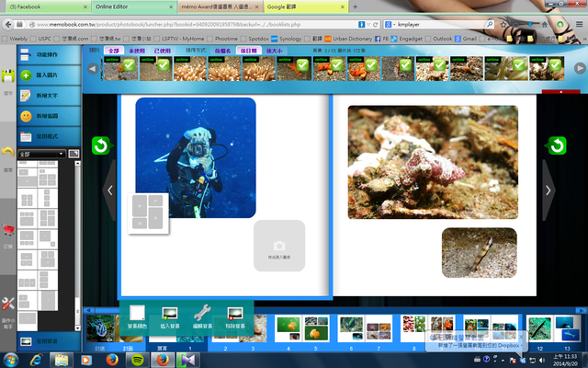This screenshot has width=588, height=368.
Task: Rotate right page with green rotate icon
Action: [556, 145]
